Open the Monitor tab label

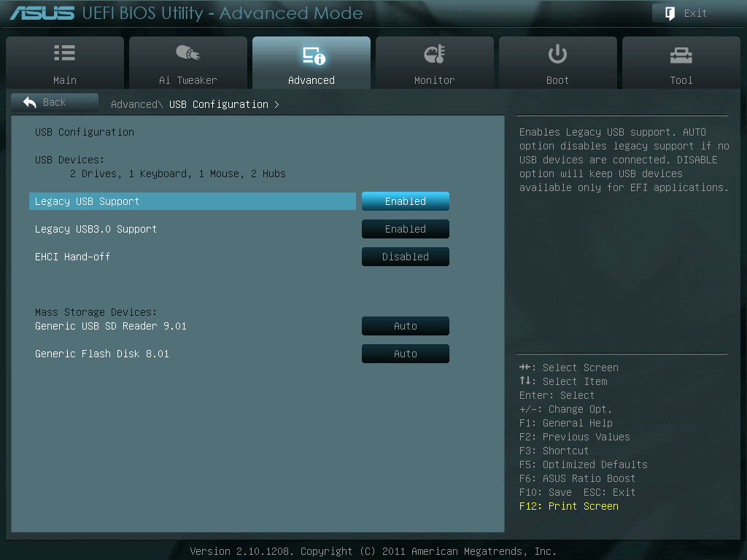tap(435, 80)
